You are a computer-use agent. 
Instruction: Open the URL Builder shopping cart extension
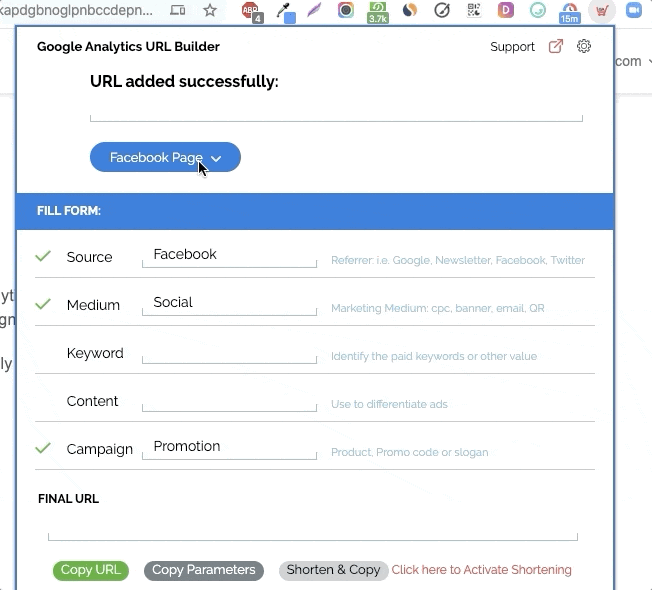click(x=602, y=11)
